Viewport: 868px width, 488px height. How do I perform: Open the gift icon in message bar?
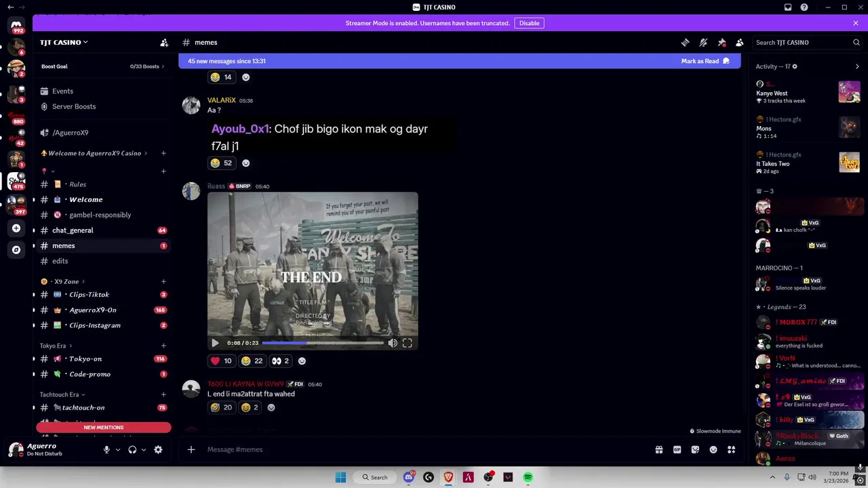pos(658,449)
